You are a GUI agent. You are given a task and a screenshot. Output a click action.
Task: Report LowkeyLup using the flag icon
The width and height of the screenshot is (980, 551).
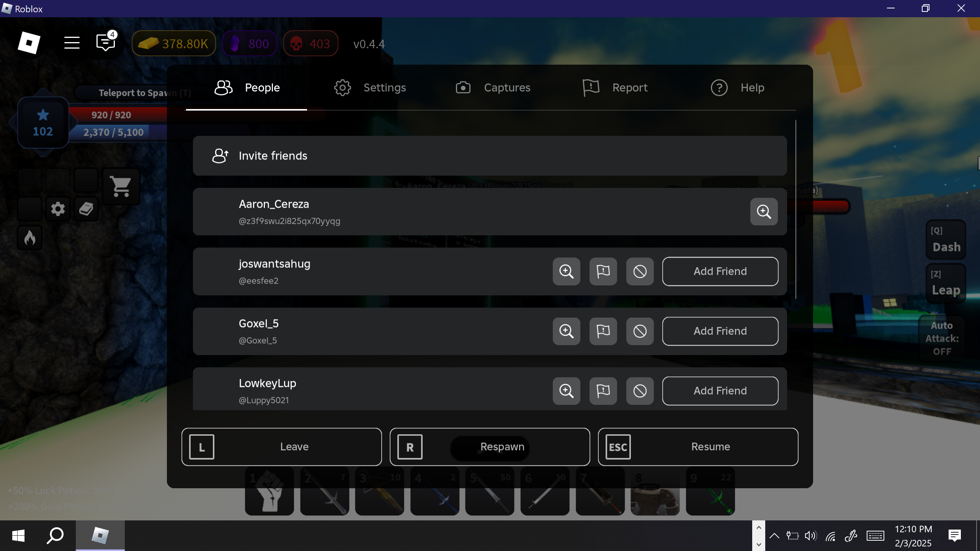tap(603, 391)
